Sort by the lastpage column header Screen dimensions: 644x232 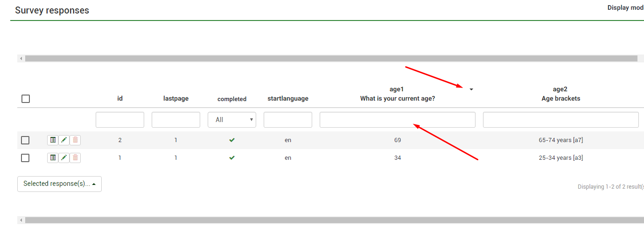pos(176,98)
